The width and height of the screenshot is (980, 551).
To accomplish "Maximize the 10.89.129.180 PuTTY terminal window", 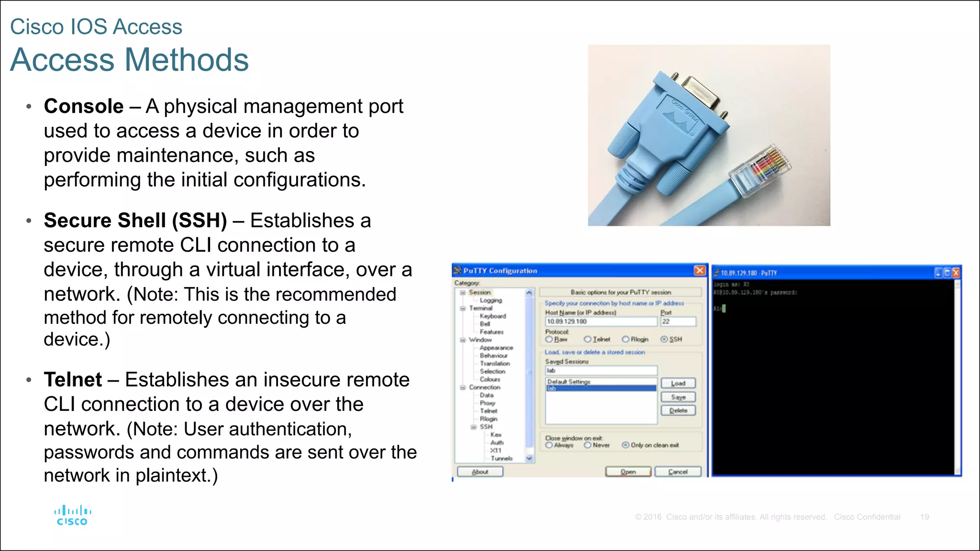I will [947, 273].
